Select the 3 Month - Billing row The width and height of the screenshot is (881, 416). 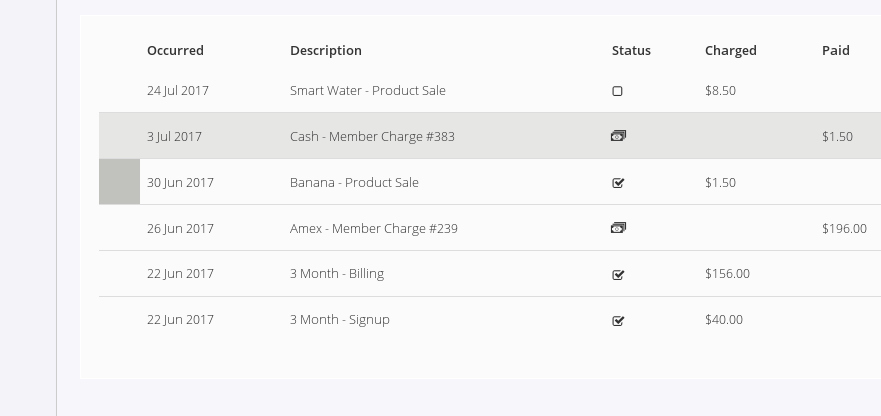[x=337, y=274]
